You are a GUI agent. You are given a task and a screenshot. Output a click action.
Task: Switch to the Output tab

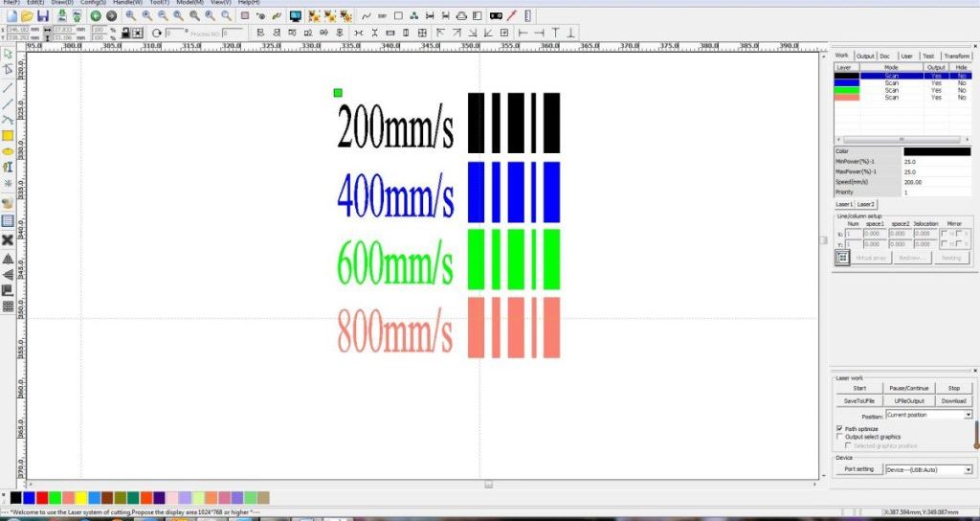[x=865, y=57]
